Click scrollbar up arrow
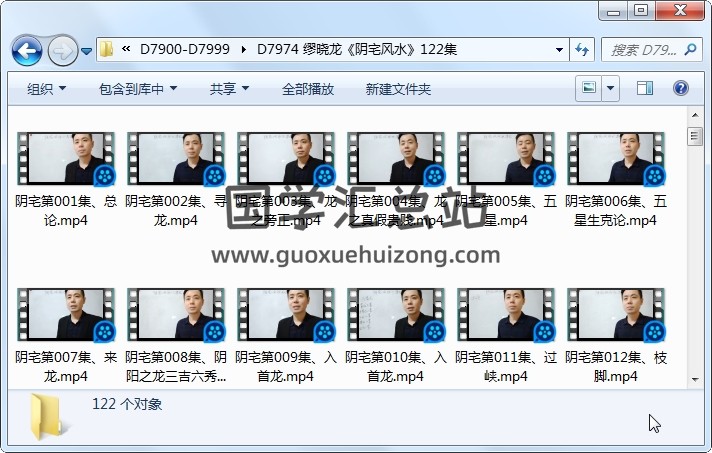 pos(695,115)
